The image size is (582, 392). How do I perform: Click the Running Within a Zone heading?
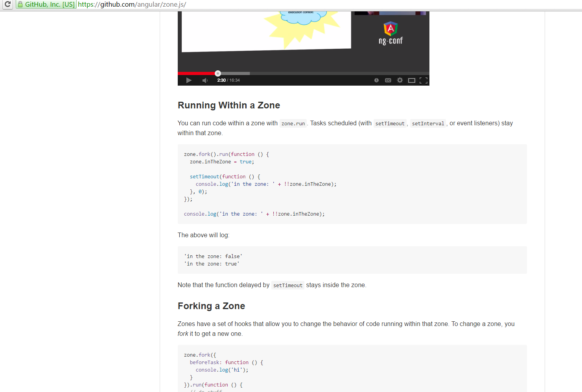(x=229, y=105)
